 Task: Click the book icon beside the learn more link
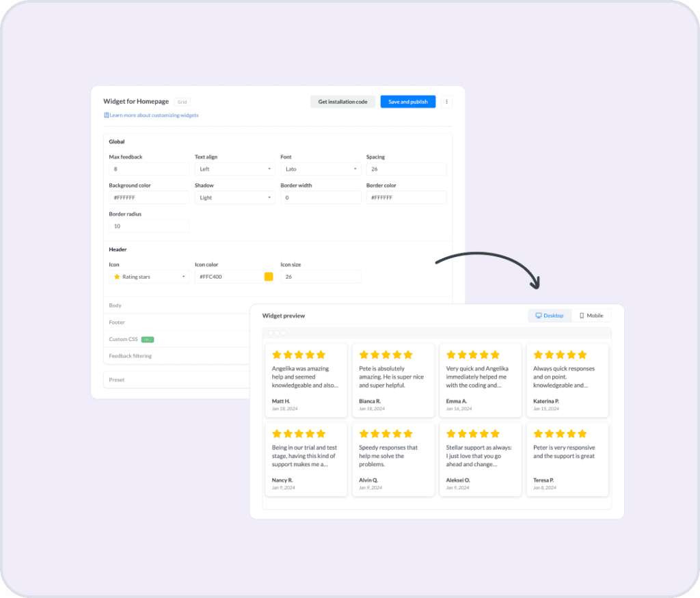108,115
